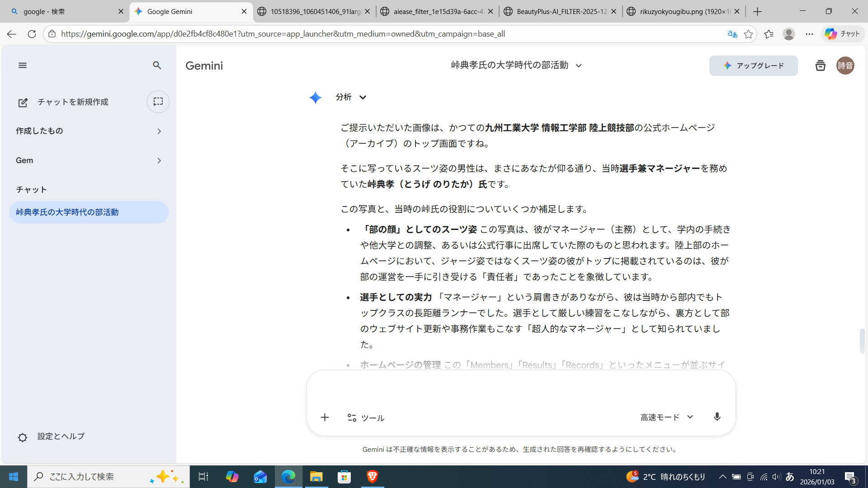
Task: Click the stacked cards icon near avatar
Action: tap(820, 66)
